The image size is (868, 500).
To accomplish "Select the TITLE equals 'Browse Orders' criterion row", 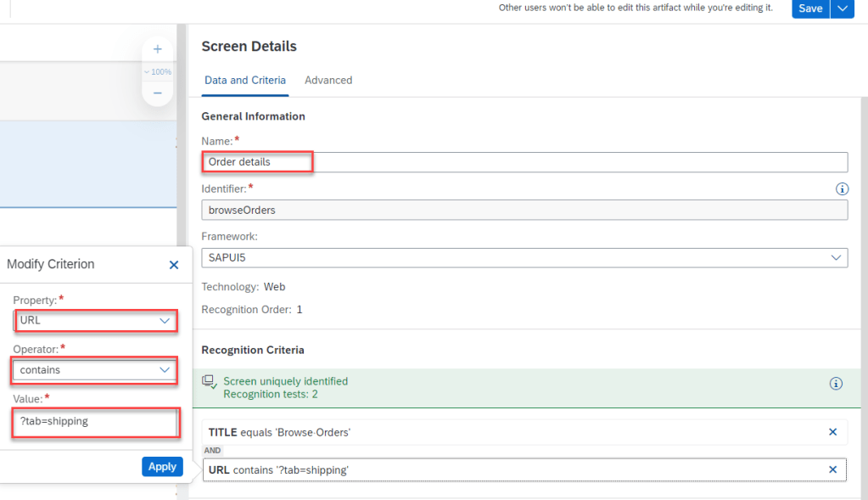I will coord(509,432).
